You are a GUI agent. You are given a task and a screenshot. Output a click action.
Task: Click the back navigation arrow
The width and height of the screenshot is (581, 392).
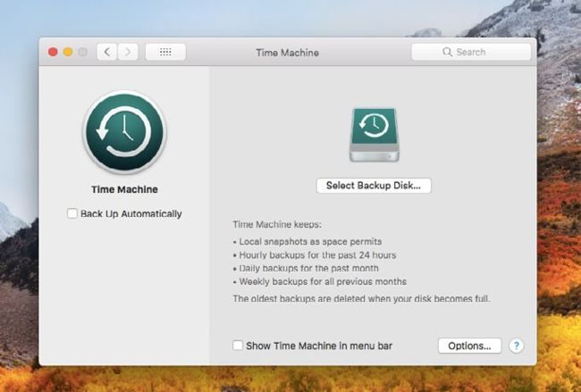coord(107,52)
